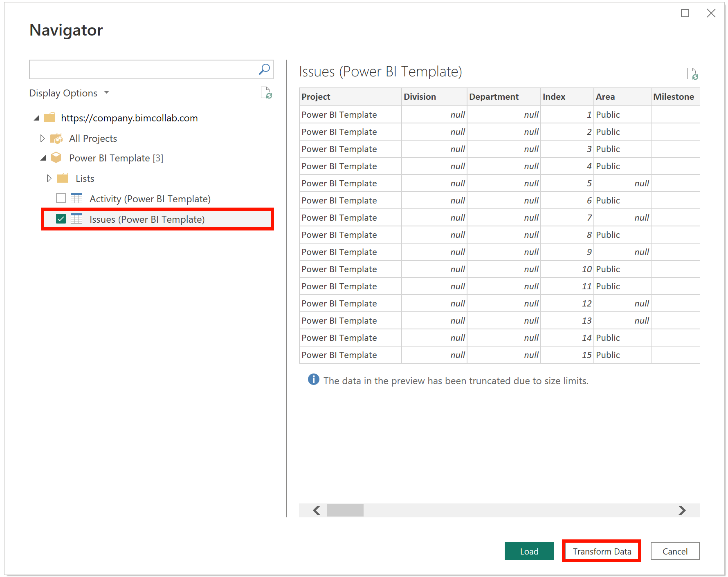Click the null Area cell in row 7
728x577 pixels.
click(622, 218)
